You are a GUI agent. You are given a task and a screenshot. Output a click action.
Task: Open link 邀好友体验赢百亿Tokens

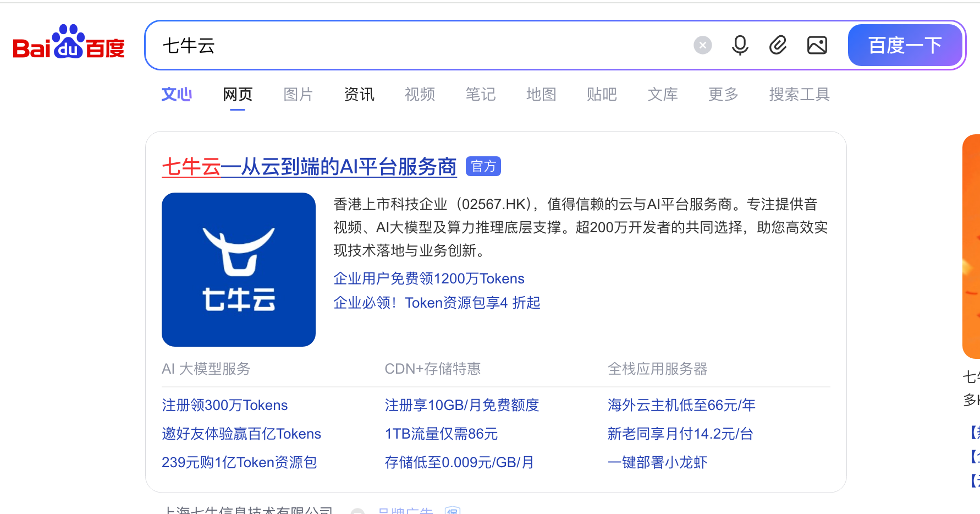(x=241, y=434)
